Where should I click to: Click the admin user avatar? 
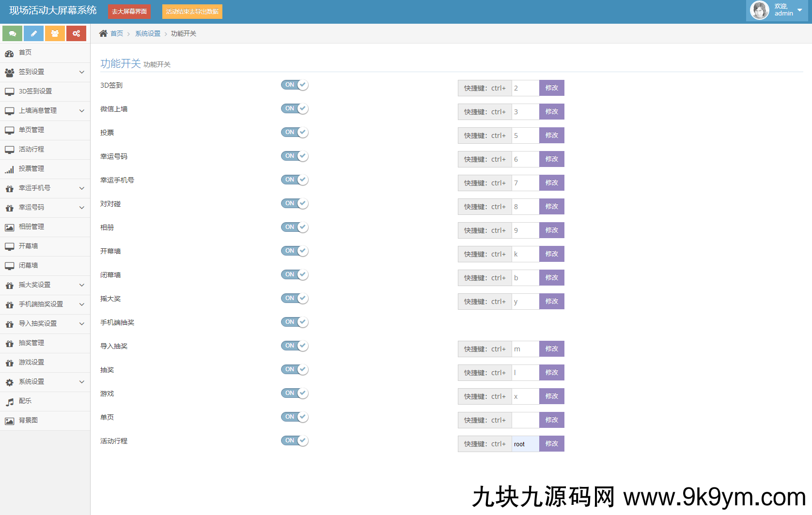759,10
